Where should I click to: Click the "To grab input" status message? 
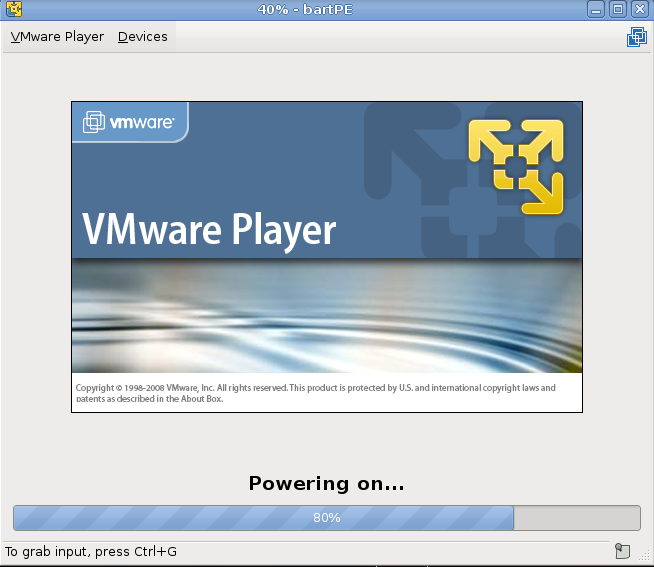pos(91,551)
